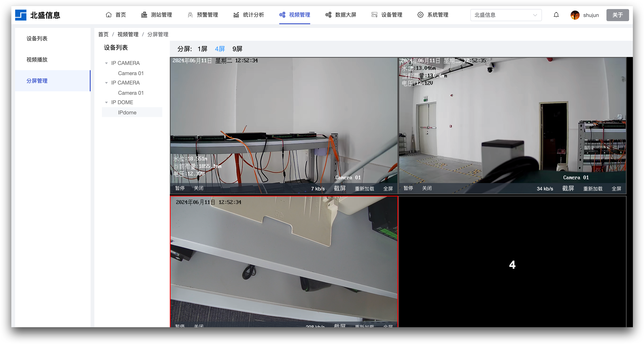The height and width of the screenshot is (344, 644).
Task: Click the 关于 button in the header
Action: click(618, 15)
